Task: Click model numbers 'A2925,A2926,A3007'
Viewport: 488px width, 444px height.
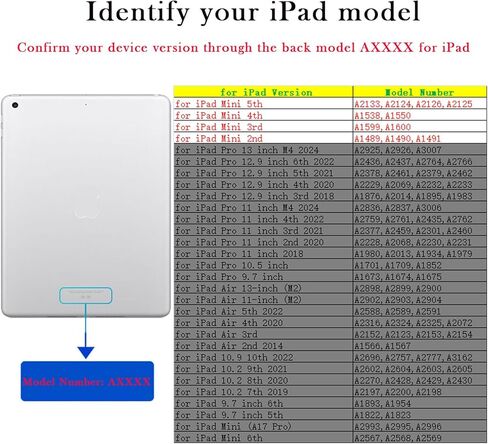Action: [398, 150]
